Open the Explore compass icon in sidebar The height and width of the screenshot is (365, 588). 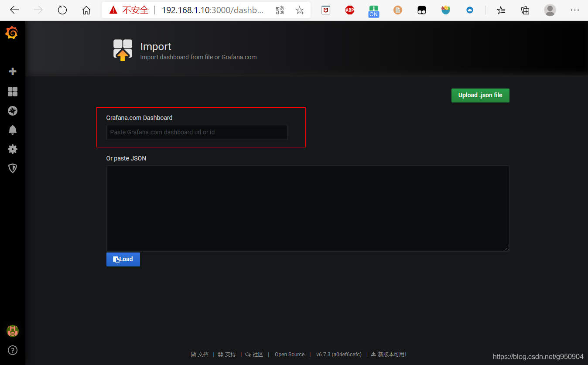(13, 111)
